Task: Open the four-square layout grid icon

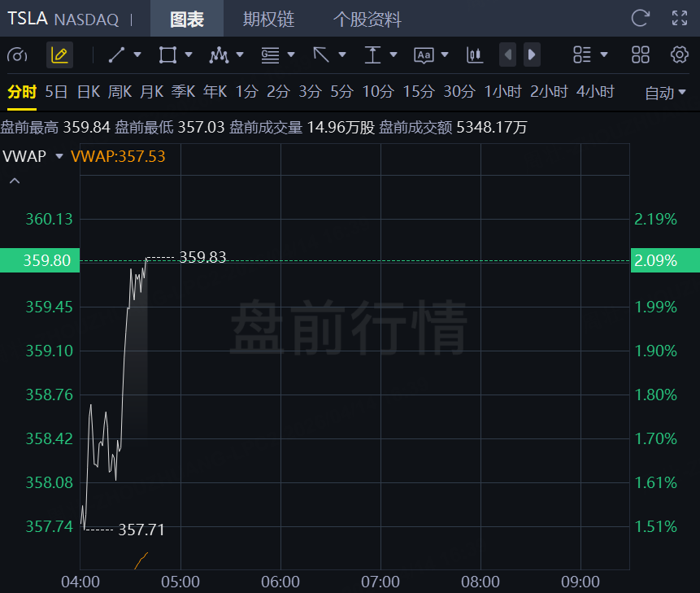Action: [x=640, y=55]
